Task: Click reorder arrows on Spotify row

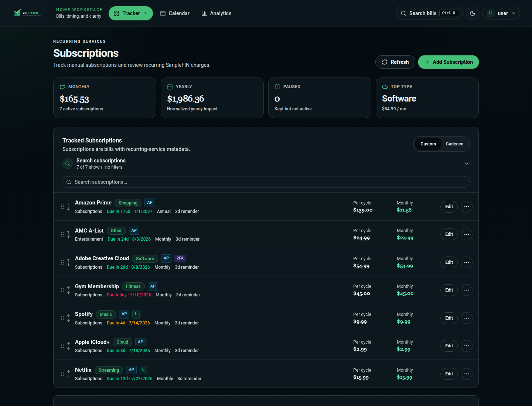Action: coord(68,318)
